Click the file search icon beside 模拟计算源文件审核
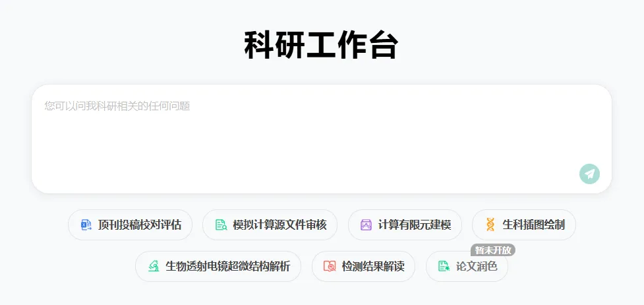 click(x=221, y=225)
